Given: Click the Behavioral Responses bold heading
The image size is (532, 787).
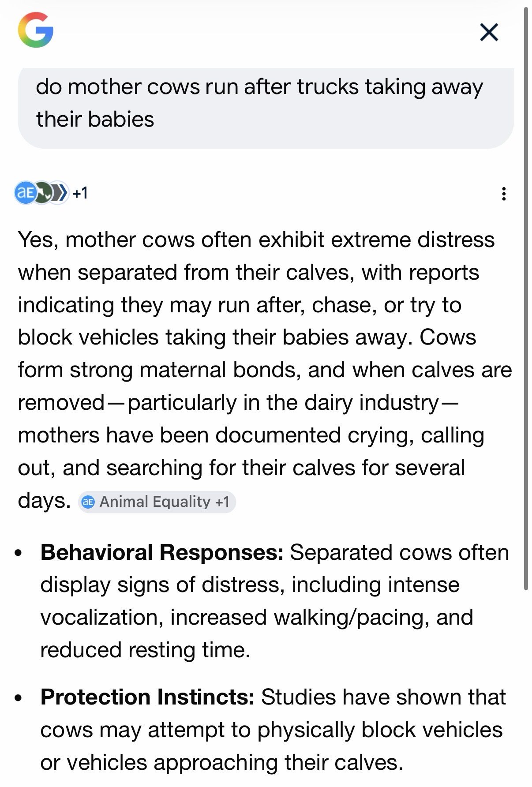Looking at the screenshot, I should 162,552.
